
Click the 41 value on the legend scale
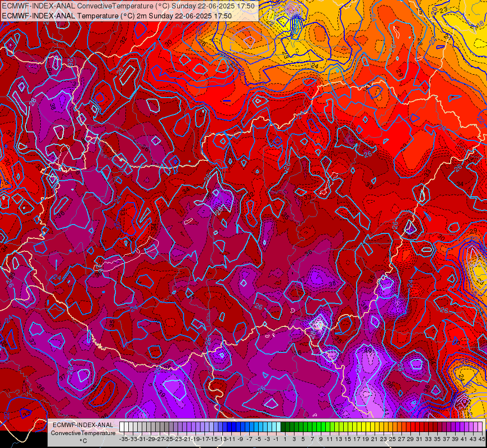pyautogui.click(x=464, y=439)
